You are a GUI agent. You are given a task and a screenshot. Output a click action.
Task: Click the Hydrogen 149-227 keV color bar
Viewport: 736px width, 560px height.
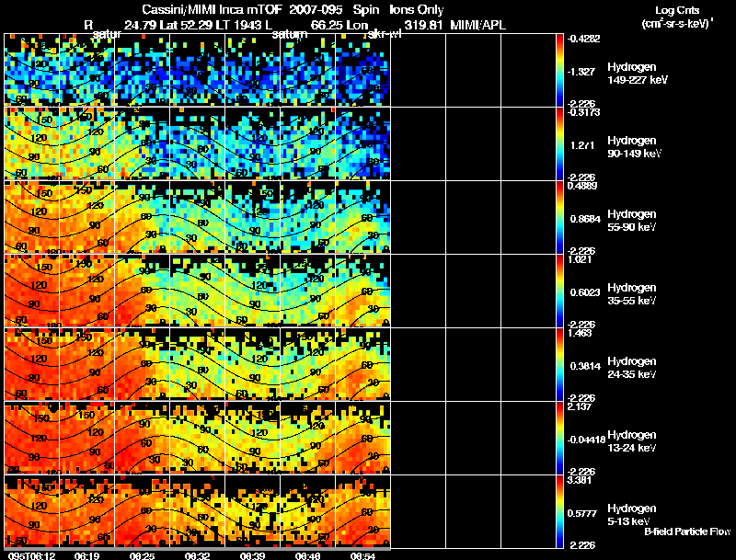click(559, 70)
